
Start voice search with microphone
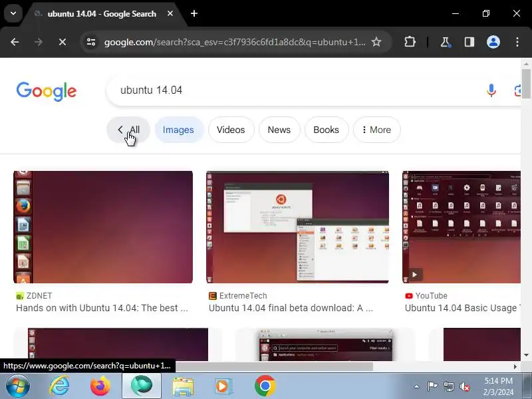coord(491,90)
